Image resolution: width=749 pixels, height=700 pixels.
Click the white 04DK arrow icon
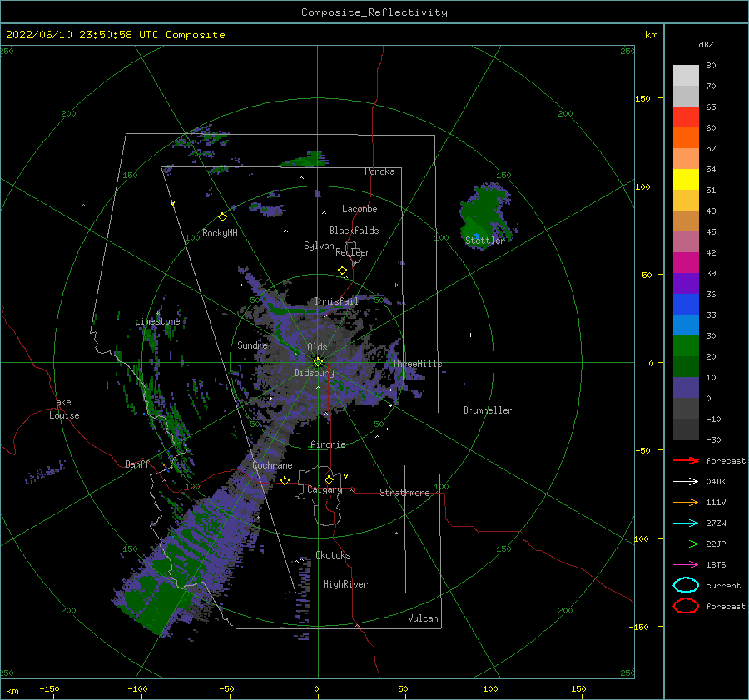coord(686,482)
